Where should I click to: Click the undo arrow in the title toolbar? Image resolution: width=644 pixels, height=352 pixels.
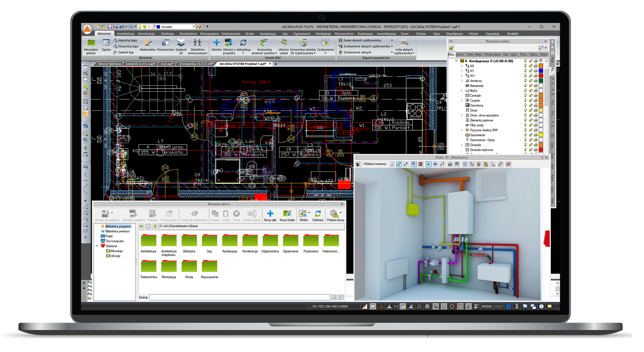pos(122,27)
